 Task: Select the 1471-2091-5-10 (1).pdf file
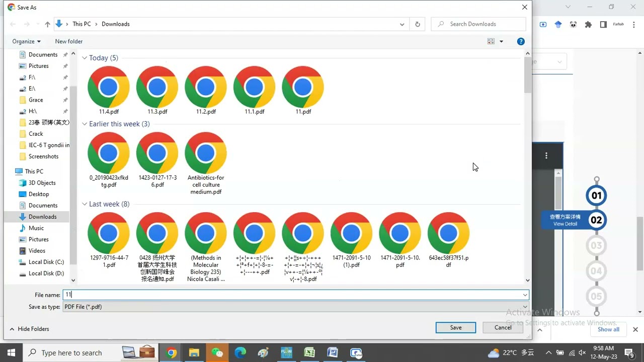(351, 240)
